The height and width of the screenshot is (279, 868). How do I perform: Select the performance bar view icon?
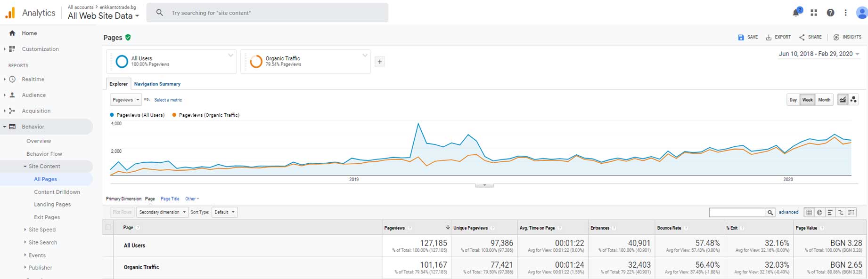click(x=830, y=213)
